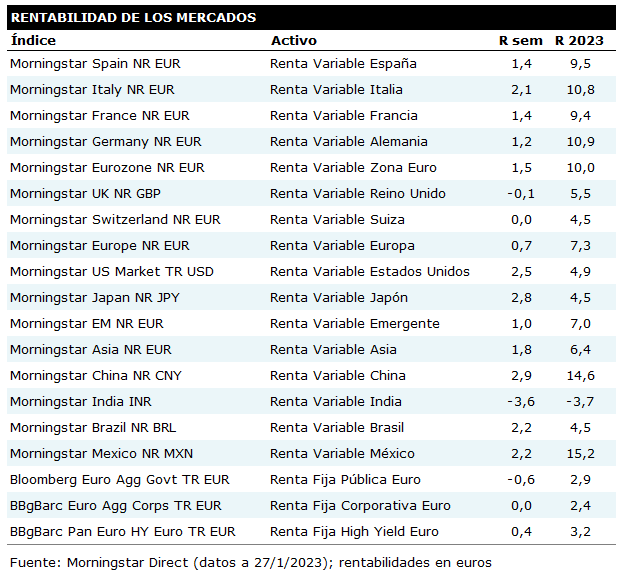This screenshot has height=586, width=617.
Task: Click the 'Morningstar US Market TR USD' index
Action: pos(111,271)
